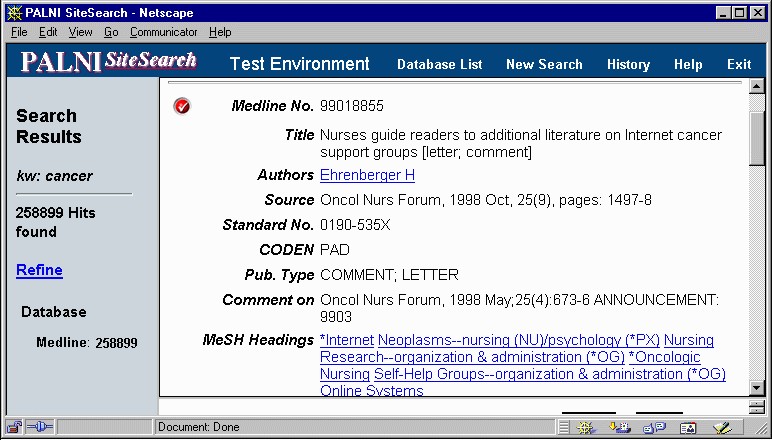The height and width of the screenshot is (440, 772).
Task: Follow the Ehrenberger H author link
Action: 367,175
